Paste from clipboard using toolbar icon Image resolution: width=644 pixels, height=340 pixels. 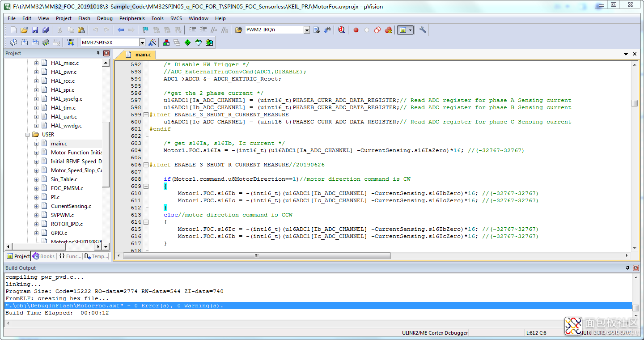(x=81, y=30)
